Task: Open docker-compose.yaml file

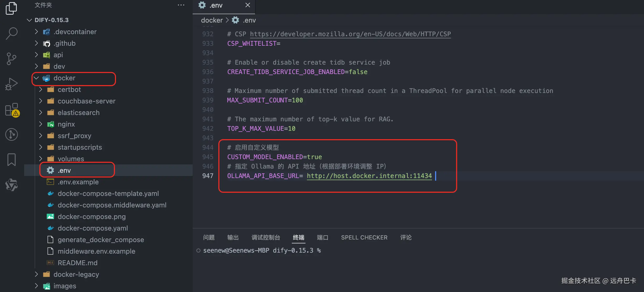Action: tap(93, 228)
